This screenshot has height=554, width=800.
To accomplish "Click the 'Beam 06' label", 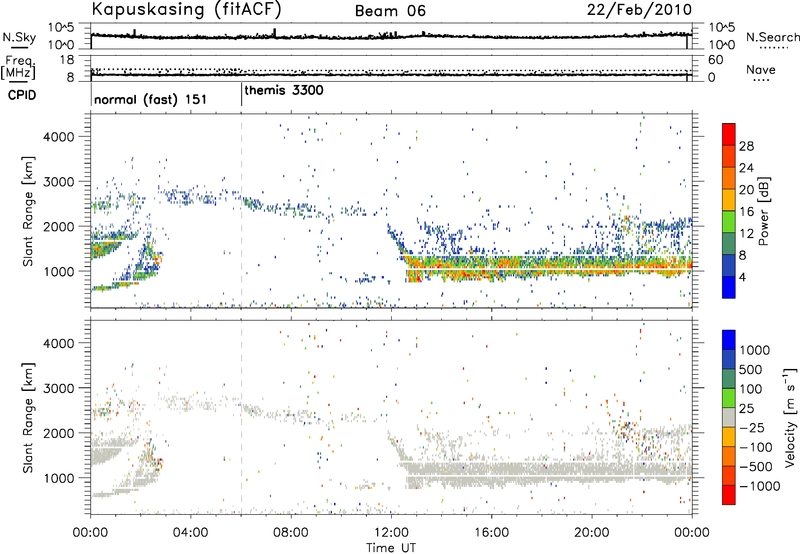I will coord(390,11).
